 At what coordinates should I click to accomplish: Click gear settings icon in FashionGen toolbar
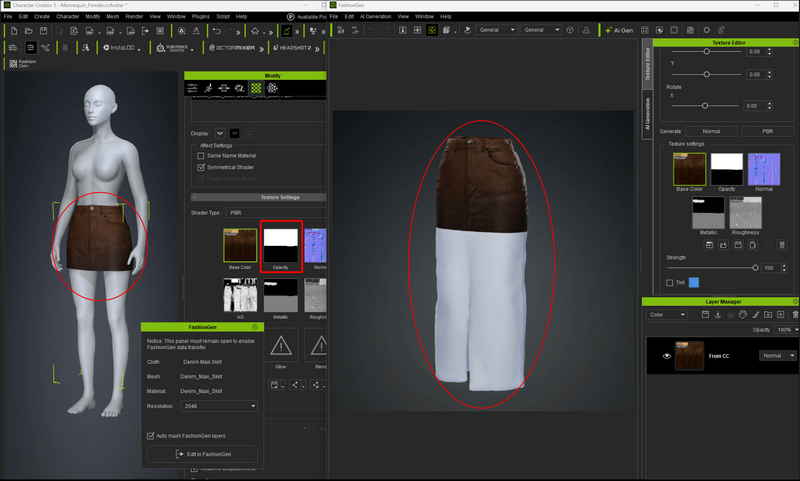coord(707,30)
